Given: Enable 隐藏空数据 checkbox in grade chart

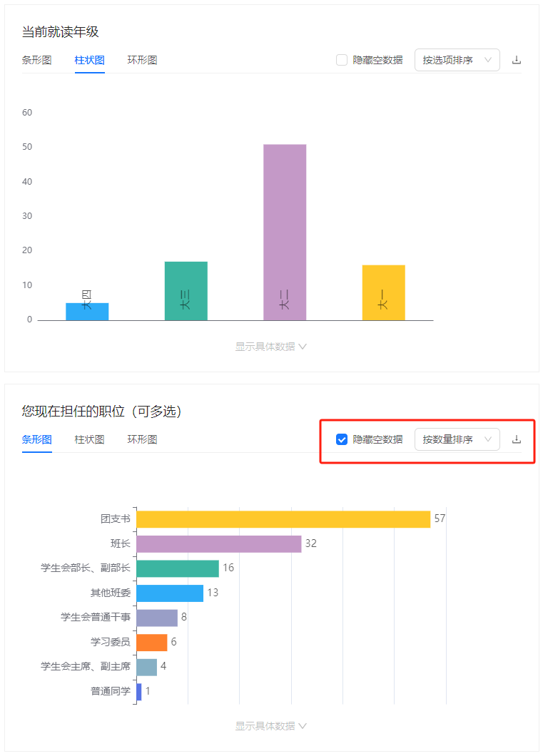Looking at the screenshot, I should point(341,61).
